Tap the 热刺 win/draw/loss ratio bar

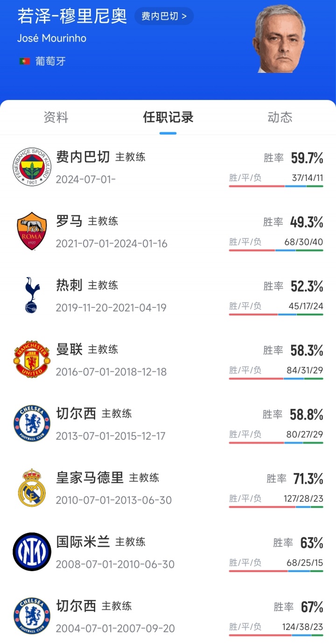pyautogui.click(x=276, y=315)
